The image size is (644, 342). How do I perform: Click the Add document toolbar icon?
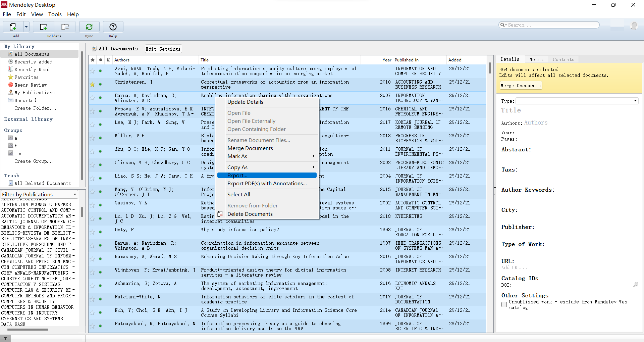(13, 27)
